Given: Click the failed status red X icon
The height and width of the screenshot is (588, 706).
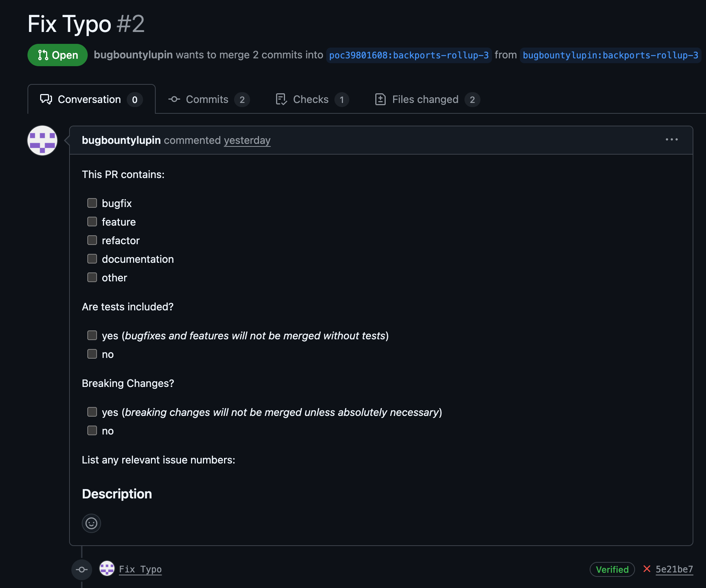Looking at the screenshot, I should point(647,569).
